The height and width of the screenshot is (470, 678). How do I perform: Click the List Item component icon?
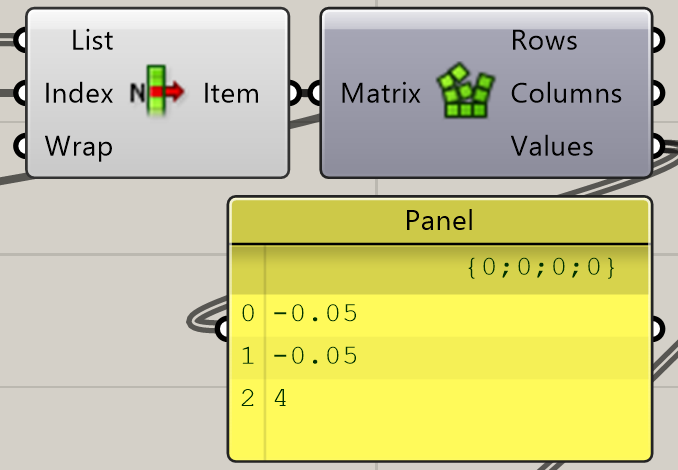point(157,91)
